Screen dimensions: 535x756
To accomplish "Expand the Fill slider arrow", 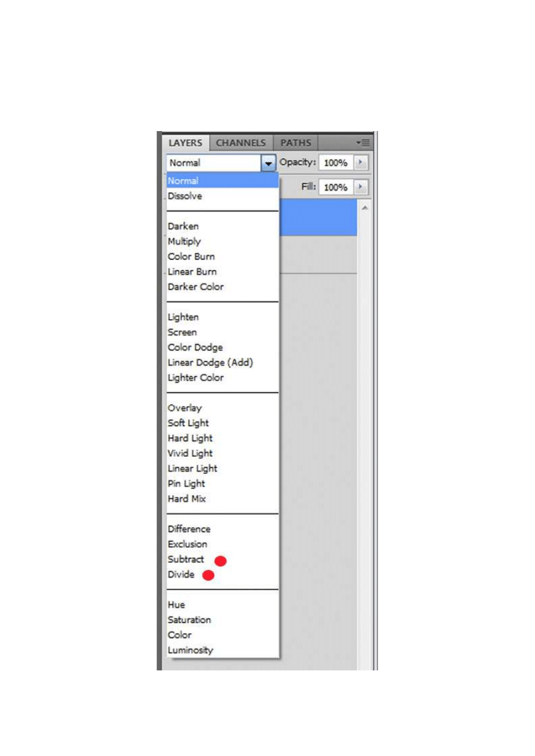I will click(x=360, y=187).
